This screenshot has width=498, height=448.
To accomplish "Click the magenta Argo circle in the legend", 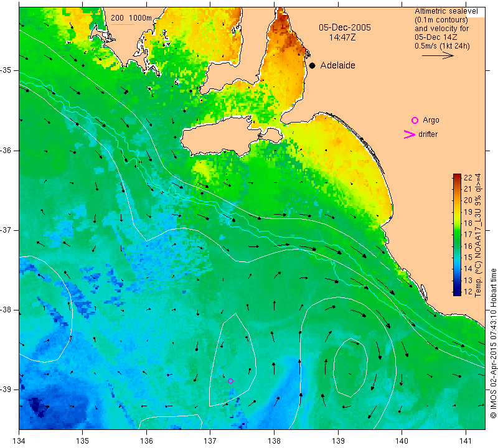I will (415, 120).
